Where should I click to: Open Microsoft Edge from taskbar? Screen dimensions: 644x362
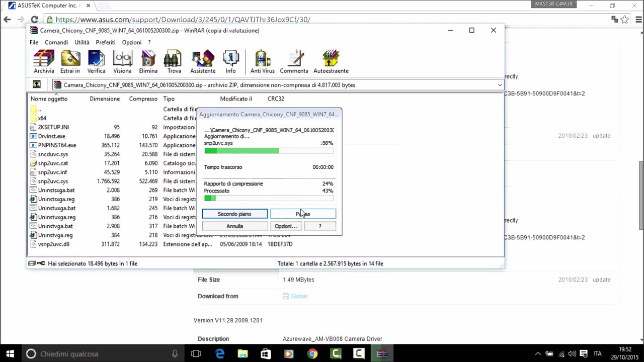pos(220,354)
